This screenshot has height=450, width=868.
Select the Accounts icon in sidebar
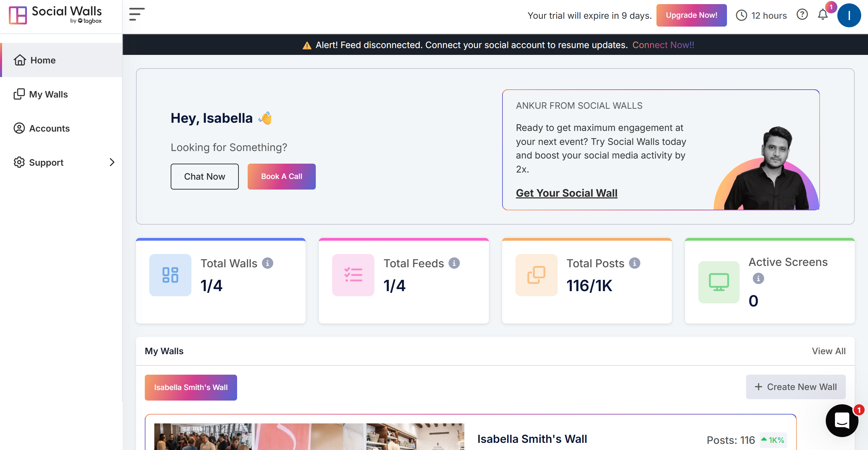coord(19,128)
